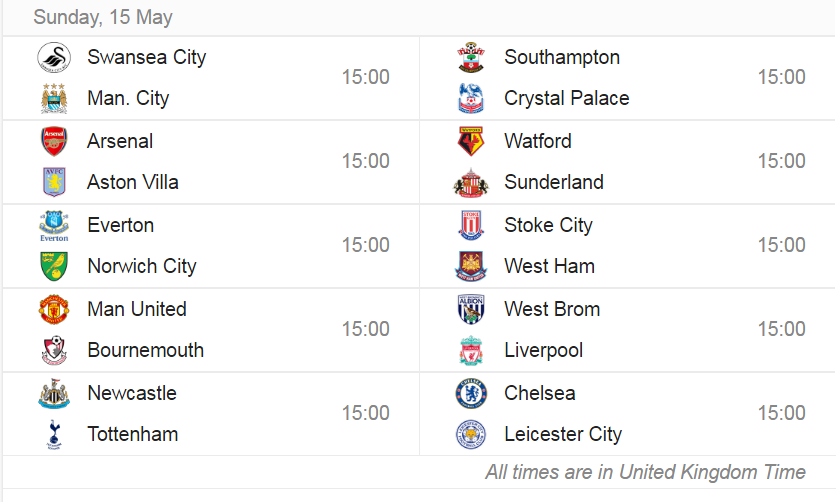Click the Tottenham cockerel logo

point(54,434)
